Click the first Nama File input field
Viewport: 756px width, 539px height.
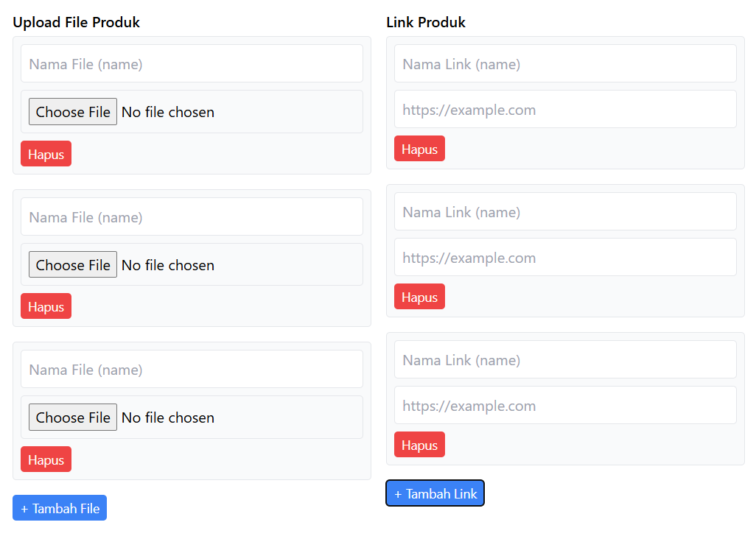point(192,63)
